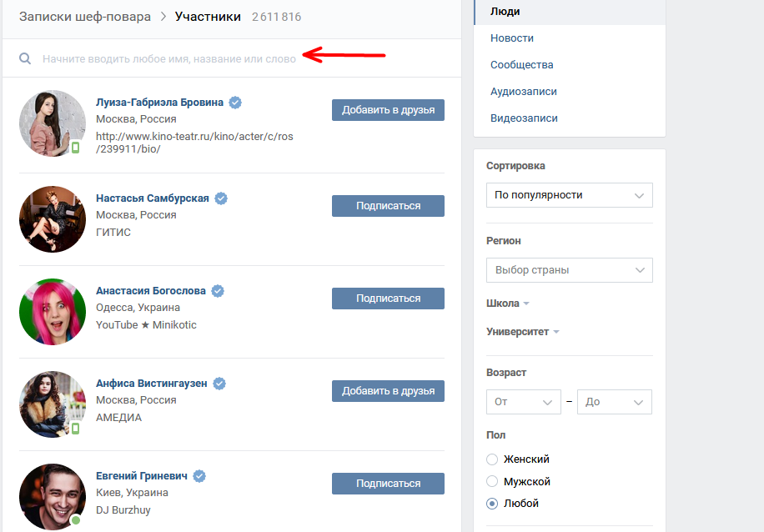The width and height of the screenshot is (764, 532).
Task: Click verified checkmark next to Евгений Гриневич
Action: coord(199,476)
